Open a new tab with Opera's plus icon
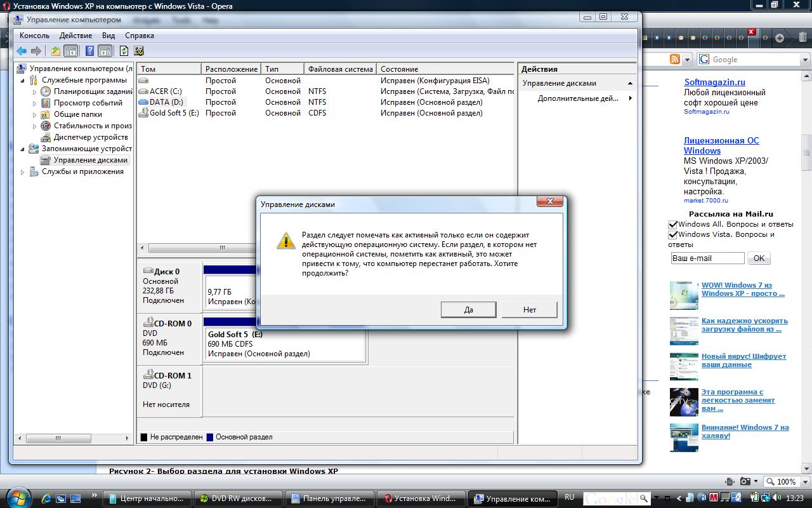This screenshot has width=812, height=508. pyautogui.click(x=780, y=38)
